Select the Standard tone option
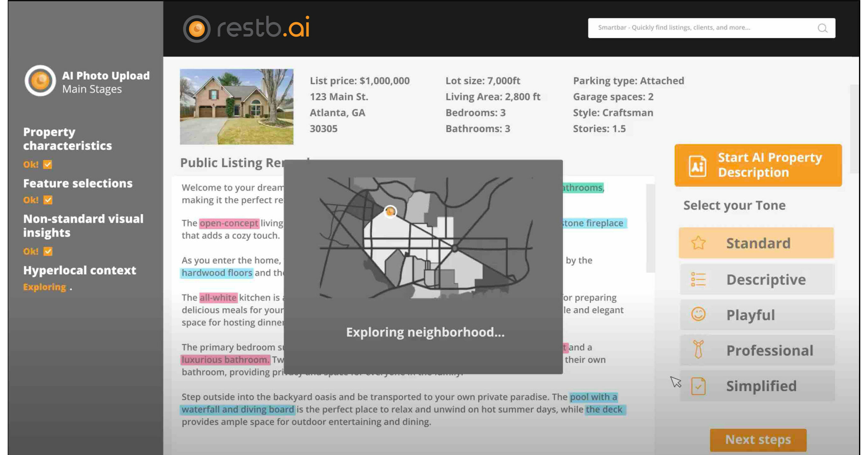868x455 pixels. coord(756,243)
